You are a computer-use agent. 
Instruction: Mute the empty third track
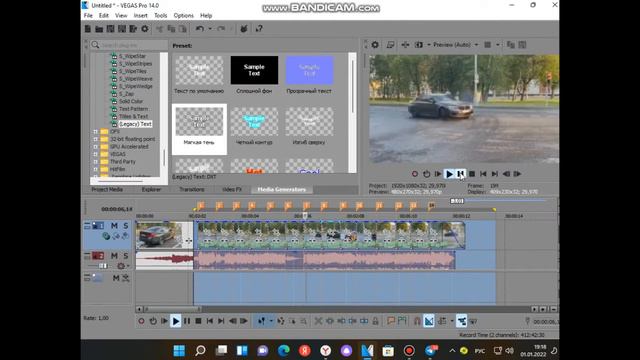point(116,278)
